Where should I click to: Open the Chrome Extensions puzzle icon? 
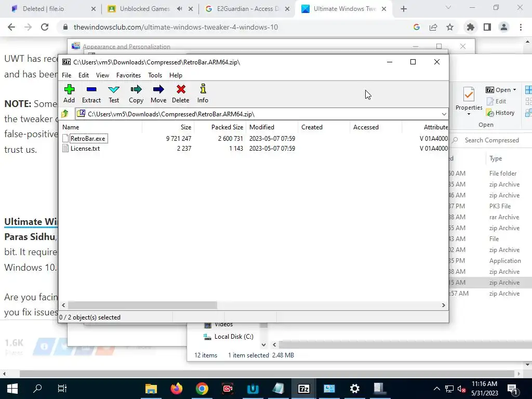471,27
